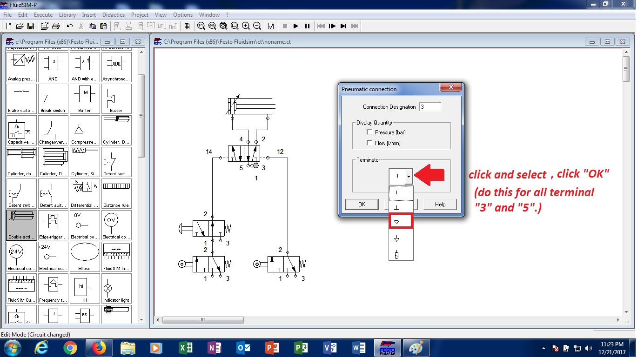Open the Insert menu
Screen dimensions: 644x357
(89, 15)
